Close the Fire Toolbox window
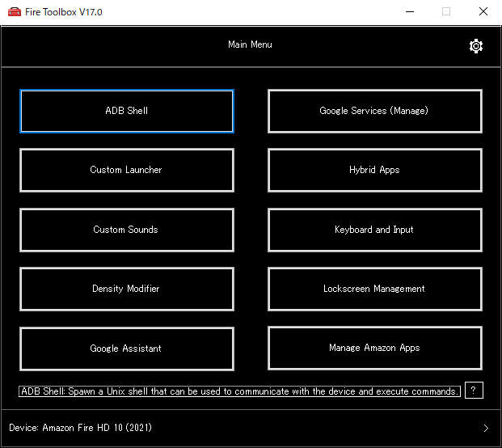 tap(483, 12)
